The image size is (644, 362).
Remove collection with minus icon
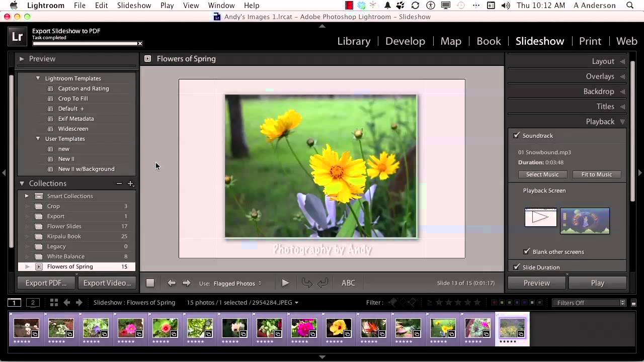(119, 184)
